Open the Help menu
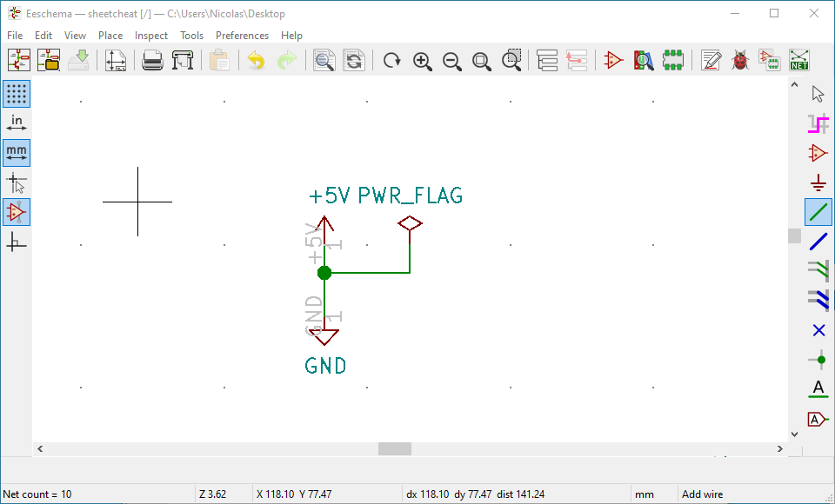This screenshot has width=835, height=504. pyautogui.click(x=292, y=36)
